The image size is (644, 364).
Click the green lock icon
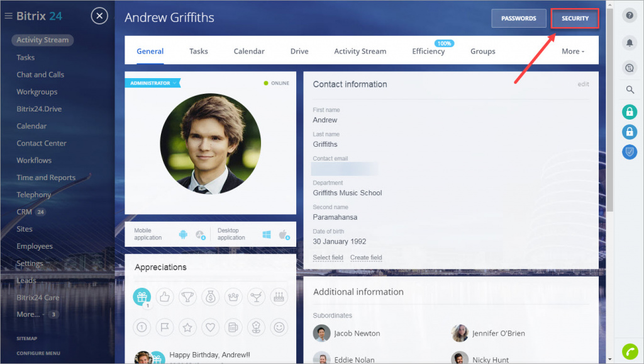coord(629,111)
